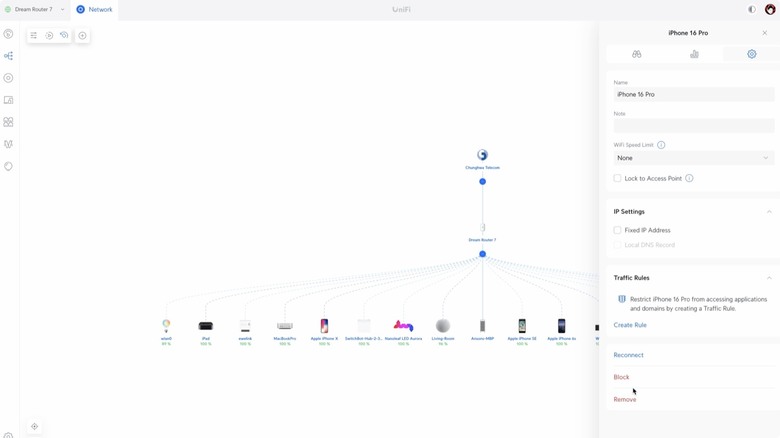Click the Note input field
The height and width of the screenshot is (438, 780).
coord(693,125)
